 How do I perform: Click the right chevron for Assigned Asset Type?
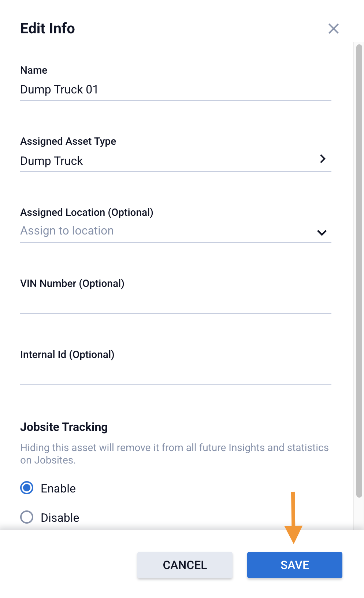322,159
